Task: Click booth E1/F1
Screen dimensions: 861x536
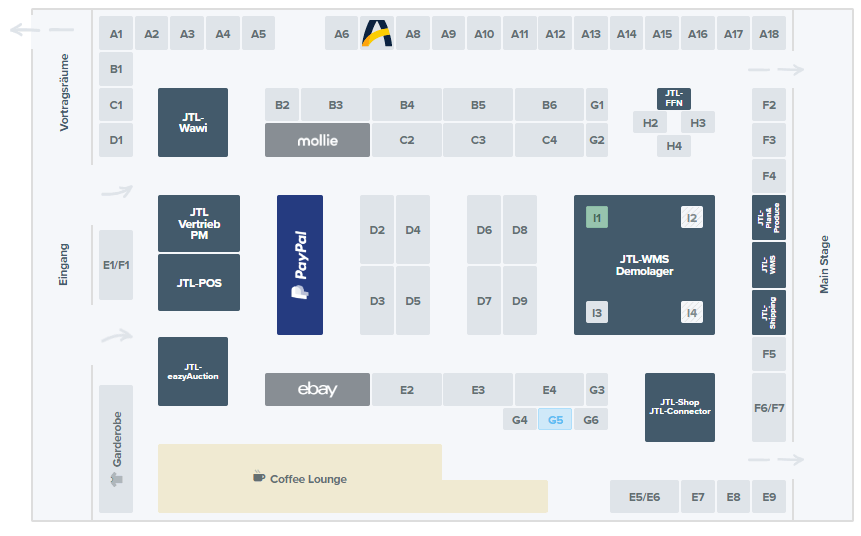Action: point(116,265)
